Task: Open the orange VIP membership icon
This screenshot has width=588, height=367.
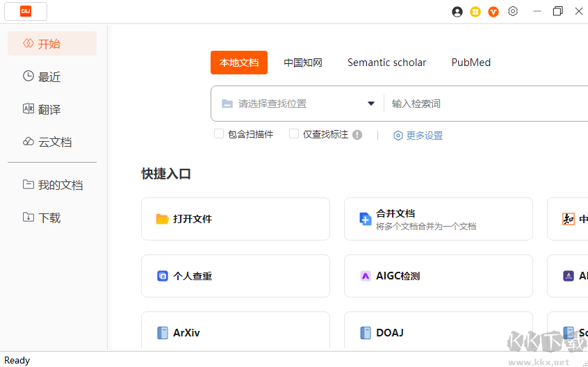Action: 493,12
